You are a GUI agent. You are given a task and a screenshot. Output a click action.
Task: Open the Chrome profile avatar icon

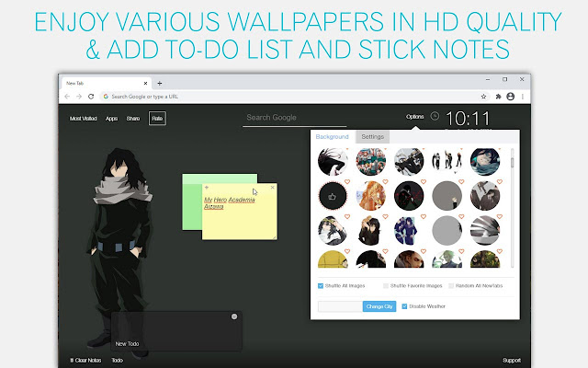511,97
